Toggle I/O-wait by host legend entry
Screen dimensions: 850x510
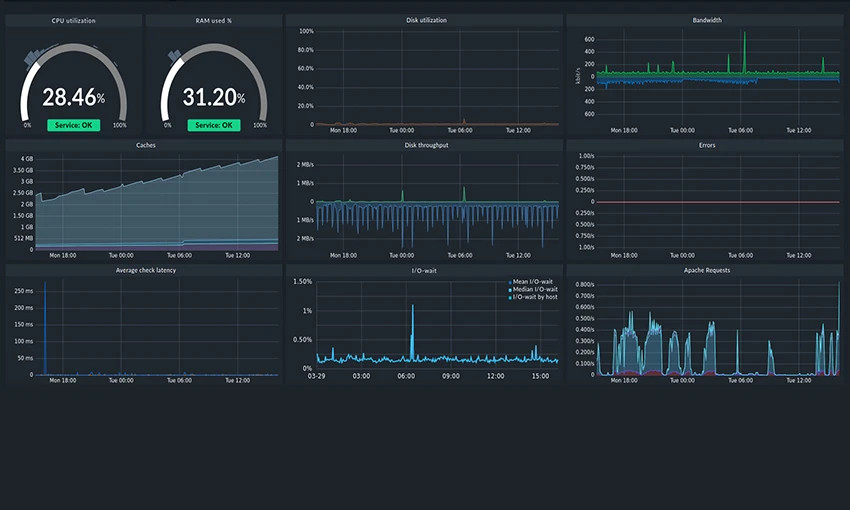coord(534,297)
